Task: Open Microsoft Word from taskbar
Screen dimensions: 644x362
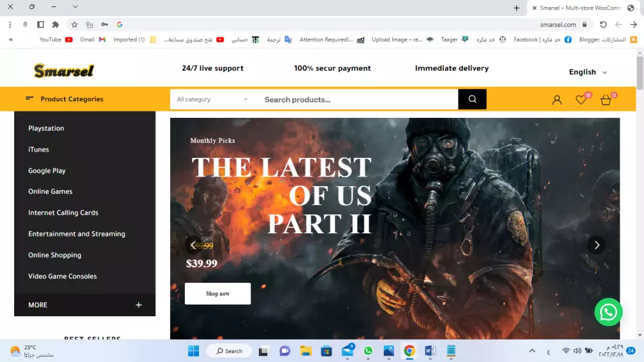Action: (x=430, y=351)
